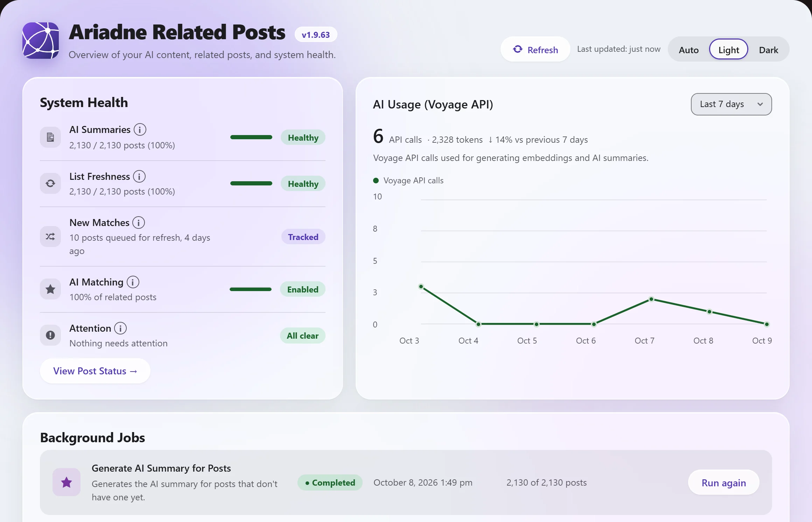The height and width of the screenshot is (522, 812).
Task: Click the All clear status badge
Action: (x=303, y=336)
